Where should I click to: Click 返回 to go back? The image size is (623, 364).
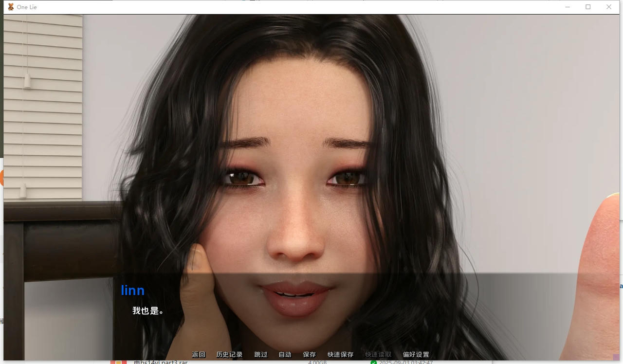(x=199, y=355)
